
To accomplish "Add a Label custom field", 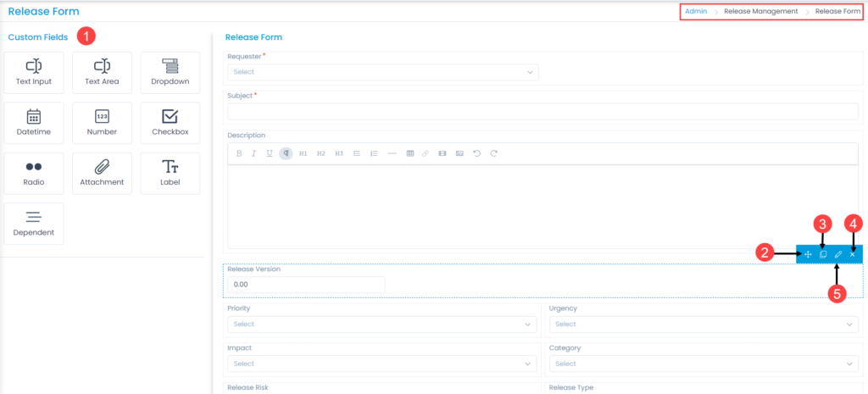I will pos(170,173).
